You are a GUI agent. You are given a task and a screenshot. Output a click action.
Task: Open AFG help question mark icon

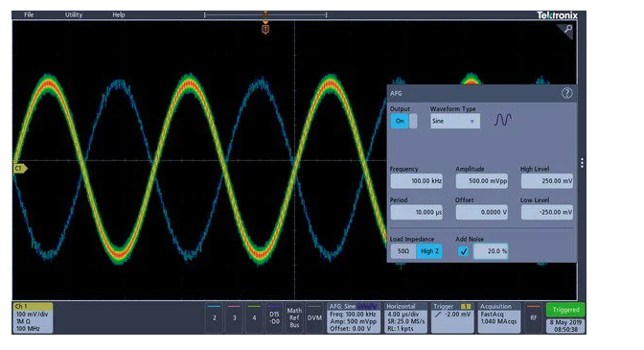click(x=566, y=93)
